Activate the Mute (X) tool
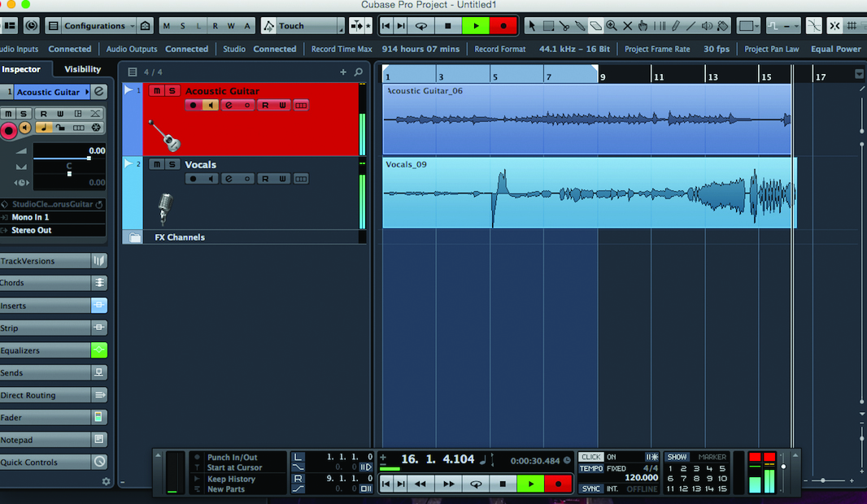This screenshot has height=504, width=867. tap(627, 25)
